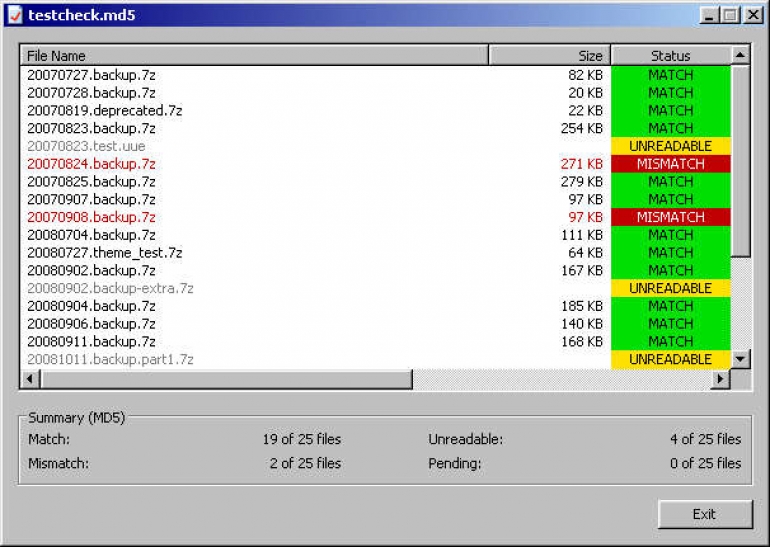Select the unreadable file 20070823.test.uue

coord(86,146)
